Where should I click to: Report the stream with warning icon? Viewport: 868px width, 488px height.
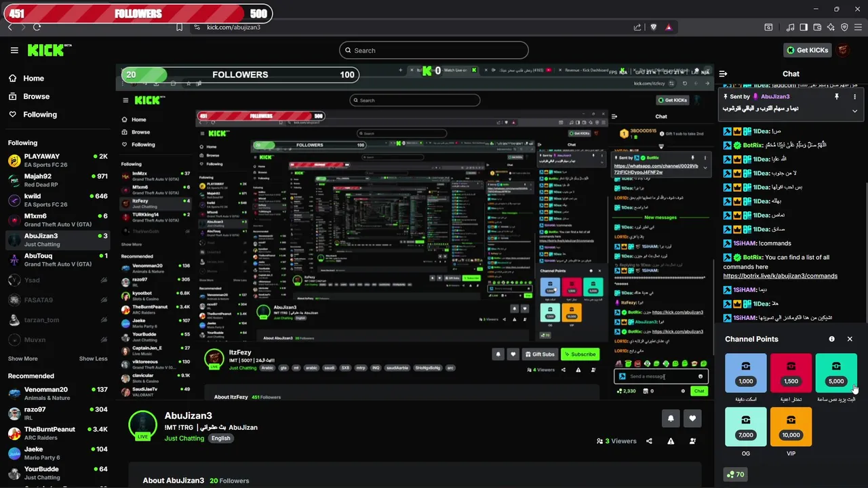click(671, 441)
